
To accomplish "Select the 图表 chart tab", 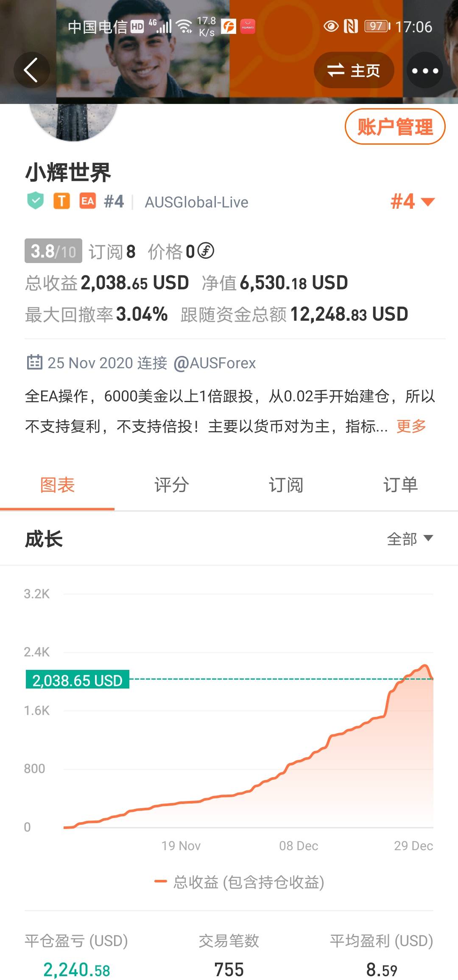I will coord(57,485).
